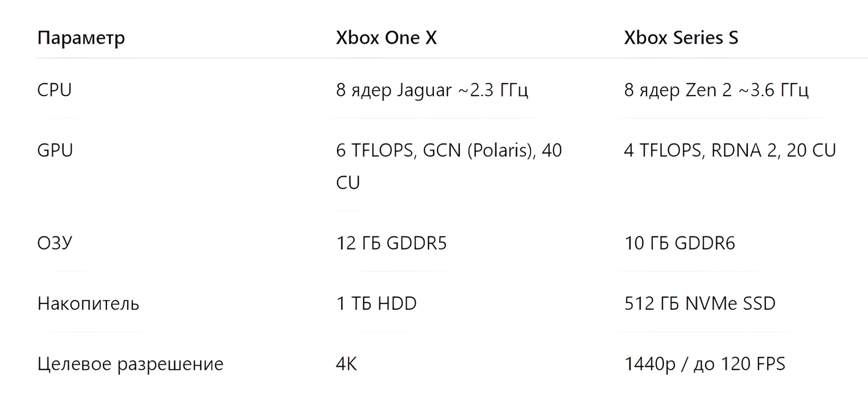The height and width of the screenshot is (400, 868).
Task: Click the 10 ГБ GDDR6 cell
Action: pyautogui.click(x=679, y=243)
